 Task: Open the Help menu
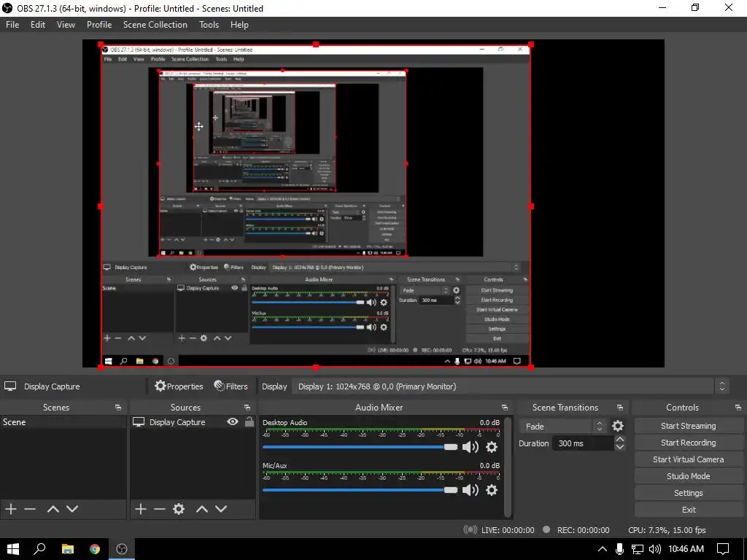point(239,25)
